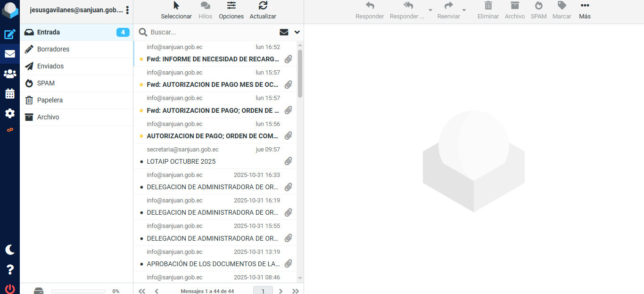Open the Opciones list options menu
The width and height of the screenshot is (644, 294).
coord(231,10)
